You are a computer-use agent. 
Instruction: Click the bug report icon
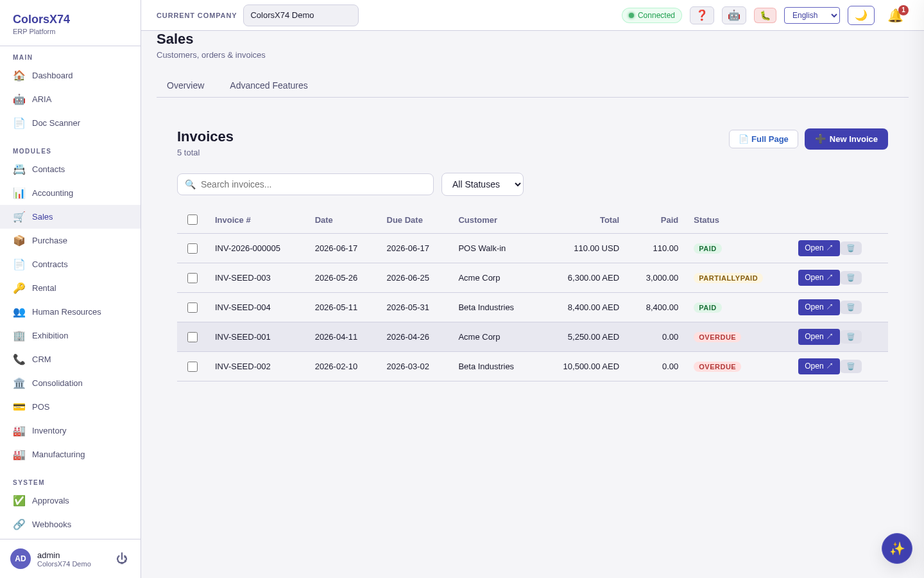click(765, 15)
